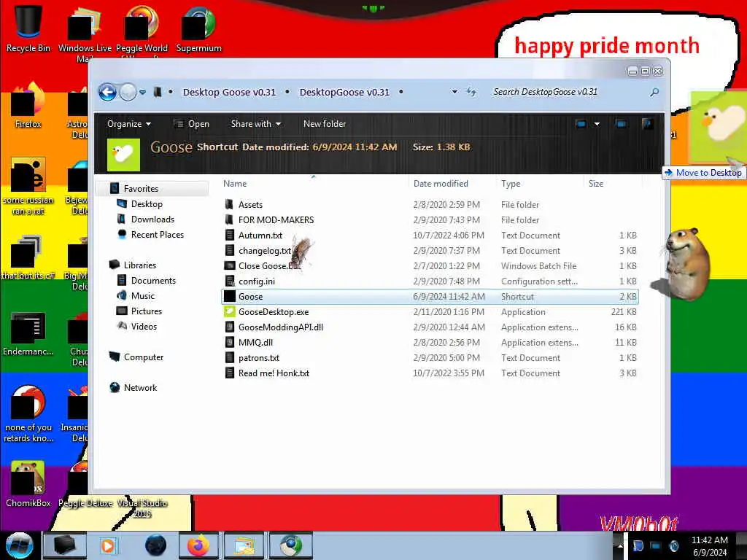Select Computer in navigation pane
The image size is (747, 560).
[x=144, y=357]
